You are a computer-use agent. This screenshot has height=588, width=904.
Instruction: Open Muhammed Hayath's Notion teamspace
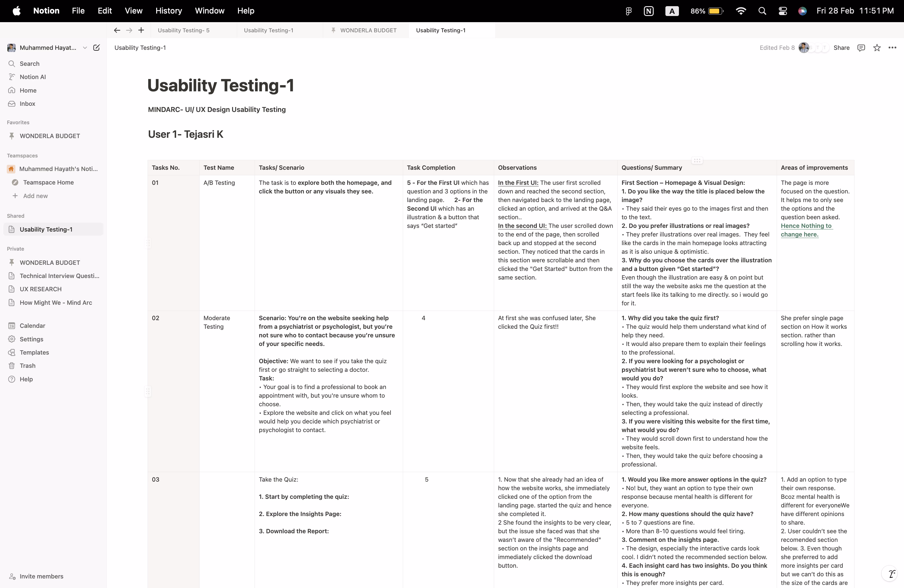[53, 169]
